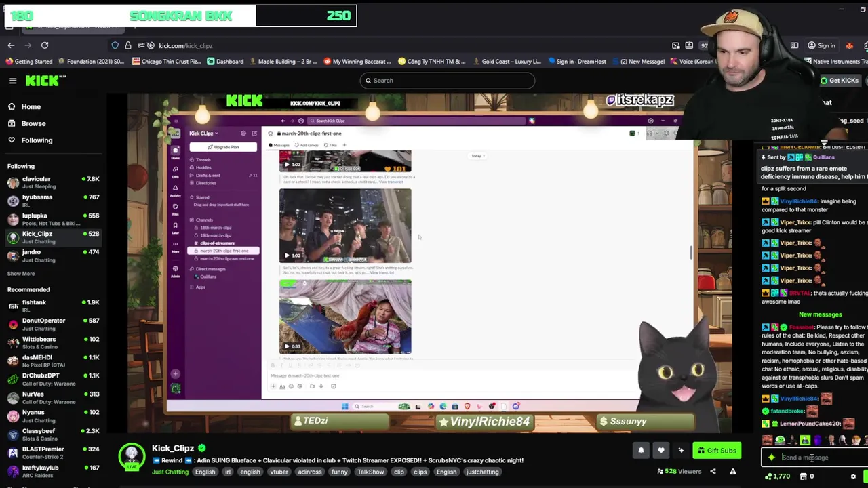This screenshot has width=868, height=488.
Task: Click the Just Chatting category link
Action: pyautogui.click(x=170, y=472)
